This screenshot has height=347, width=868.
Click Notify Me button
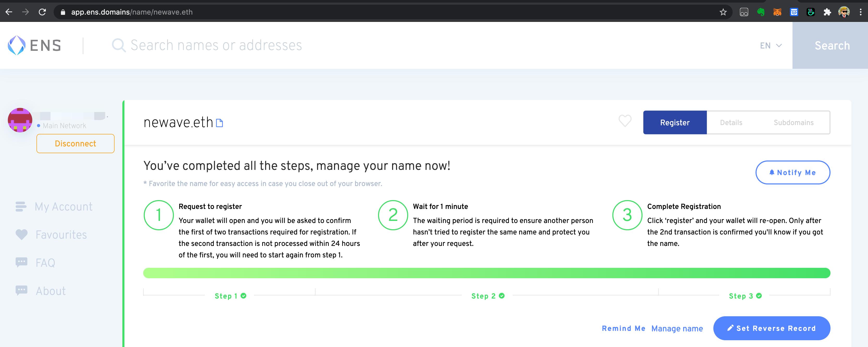click(x=792, y=172)
